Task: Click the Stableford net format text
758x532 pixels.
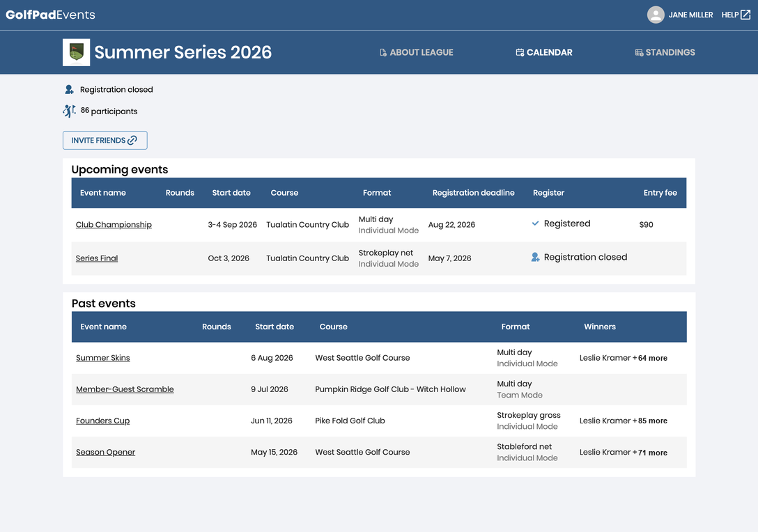Action: tap(524, 446)
